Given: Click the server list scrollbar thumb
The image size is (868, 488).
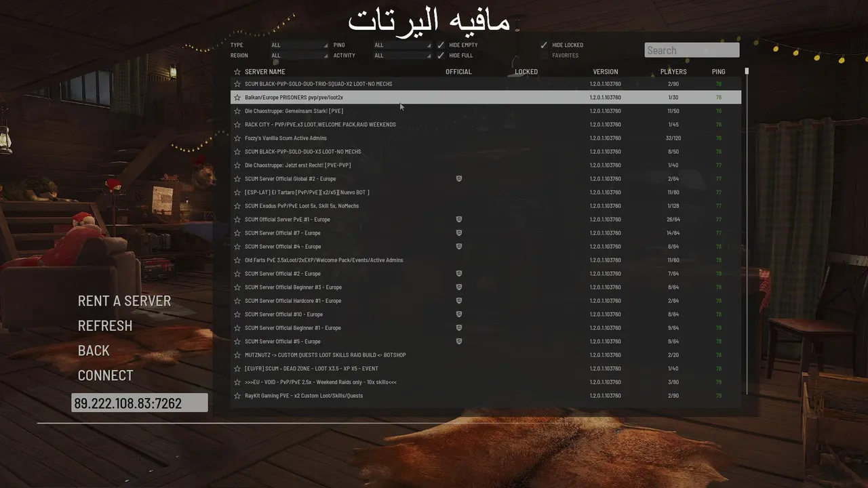Looking at the screenshot, I should click(x=747, y=70).
